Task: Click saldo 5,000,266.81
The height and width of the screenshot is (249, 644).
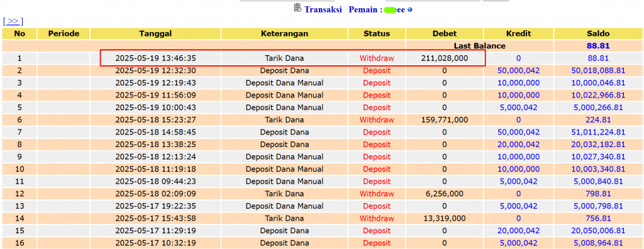Action: pyautogui.click(x=598, y=108)
